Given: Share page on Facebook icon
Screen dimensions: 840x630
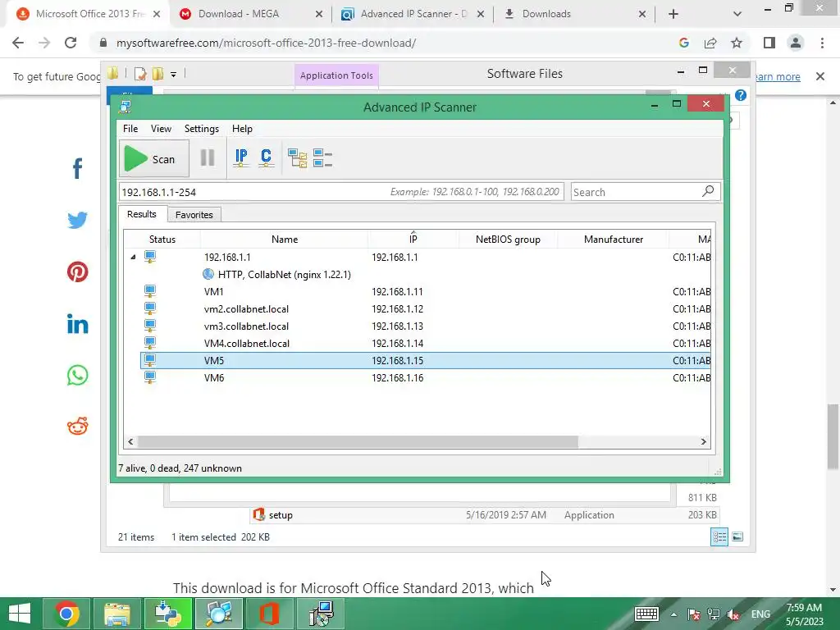Looking at the screenshot, I should [78, 168].
